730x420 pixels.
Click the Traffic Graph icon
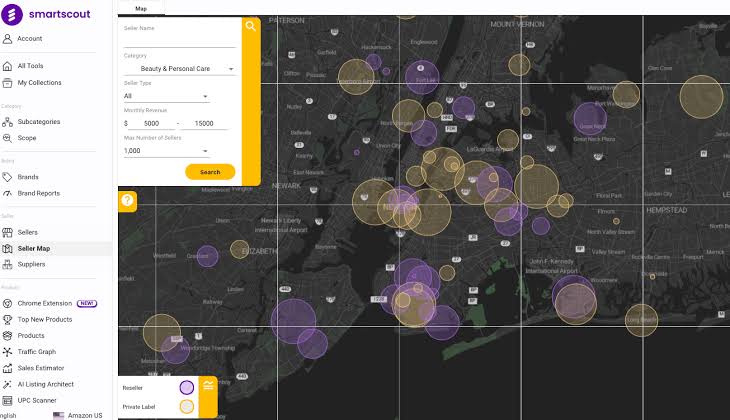coord(7,352)
